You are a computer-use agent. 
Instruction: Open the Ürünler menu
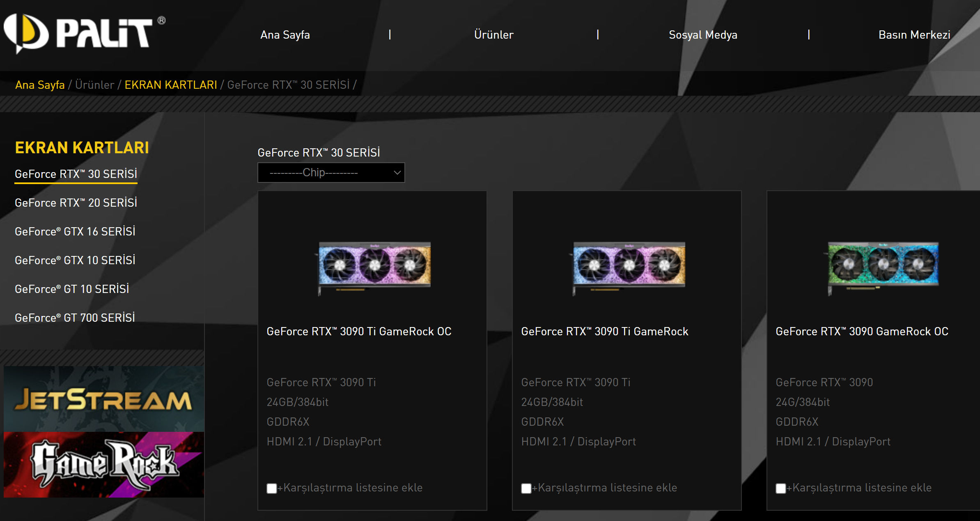tap(494, 35)
